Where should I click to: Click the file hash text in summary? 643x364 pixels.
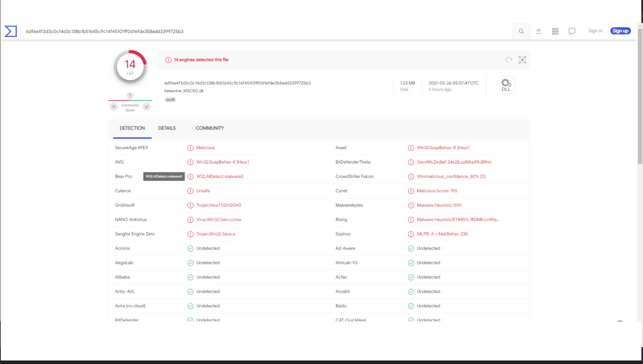238,83
